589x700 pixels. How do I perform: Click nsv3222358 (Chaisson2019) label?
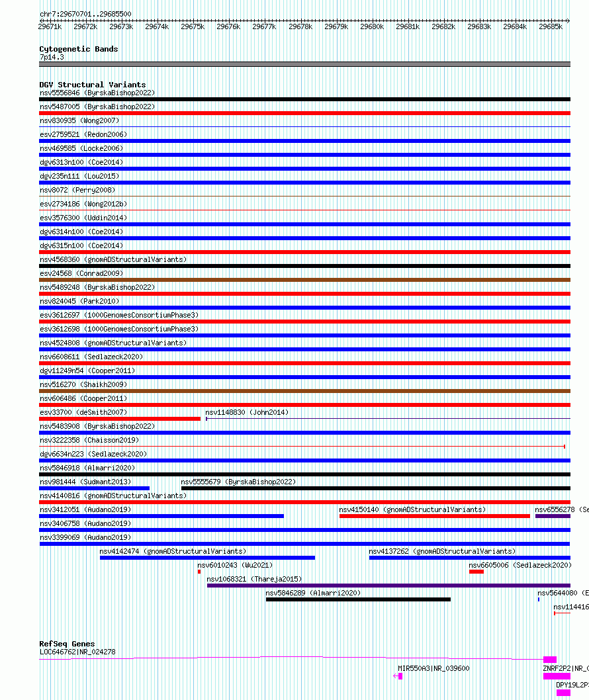(89, 440)
